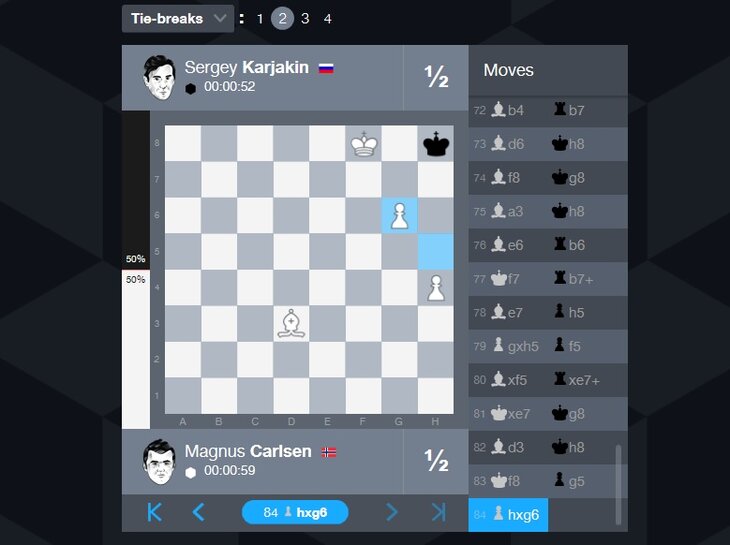Jump to first move of the game

(x=154, y=512)
